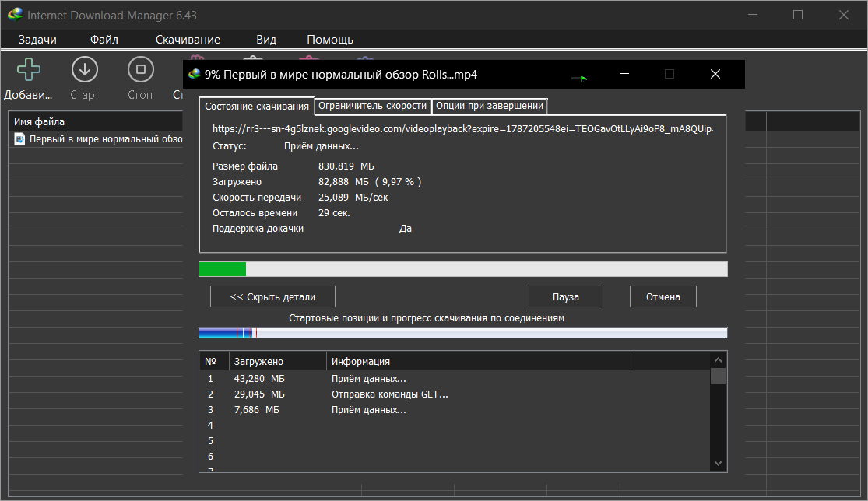Screen dimensions: 868x501
Task: Open the Скачивание menu
Action: click(x=188, y=40)
